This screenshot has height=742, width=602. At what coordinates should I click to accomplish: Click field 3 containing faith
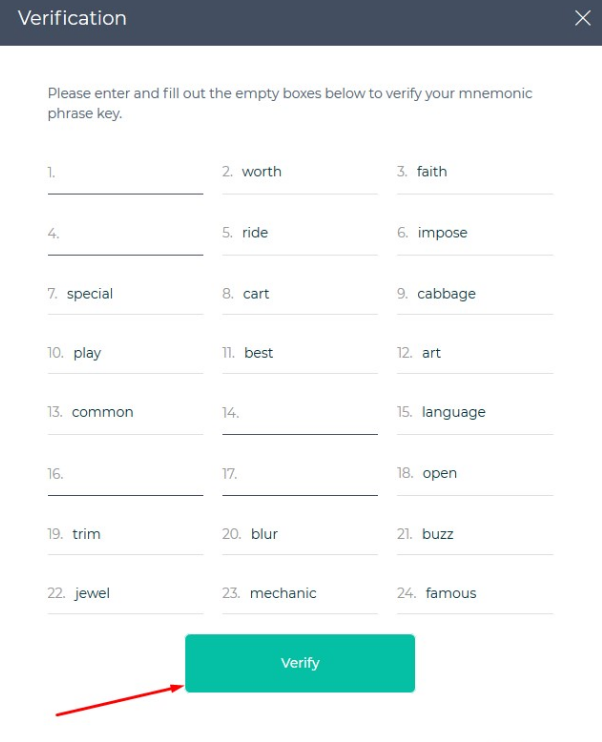475,173
